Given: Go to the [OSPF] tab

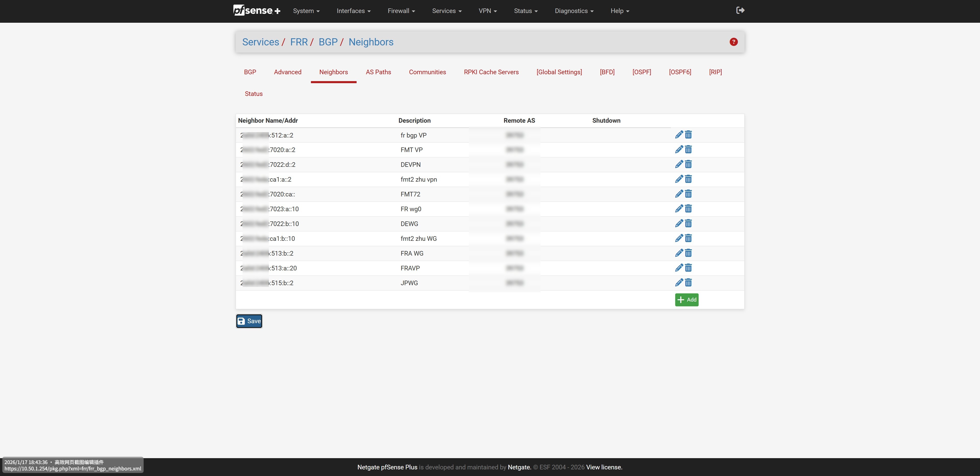Looking at the screenshot, I should click(x=642, y=72).
